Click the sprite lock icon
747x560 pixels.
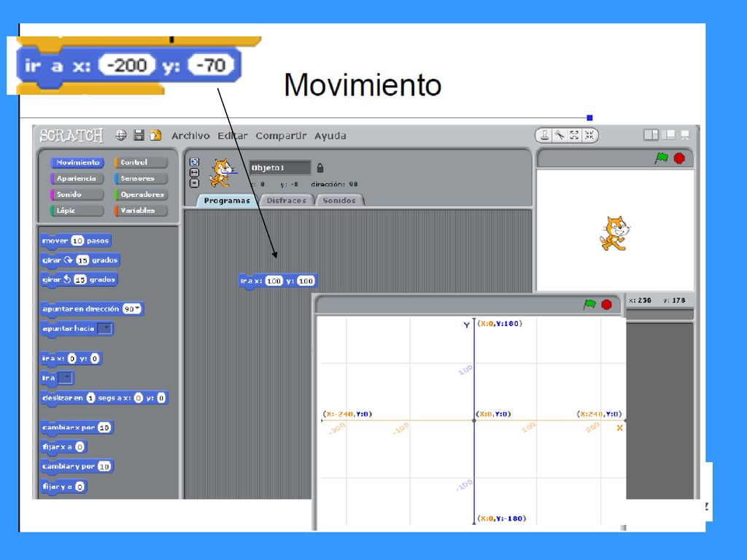click(x=320, y=168)
